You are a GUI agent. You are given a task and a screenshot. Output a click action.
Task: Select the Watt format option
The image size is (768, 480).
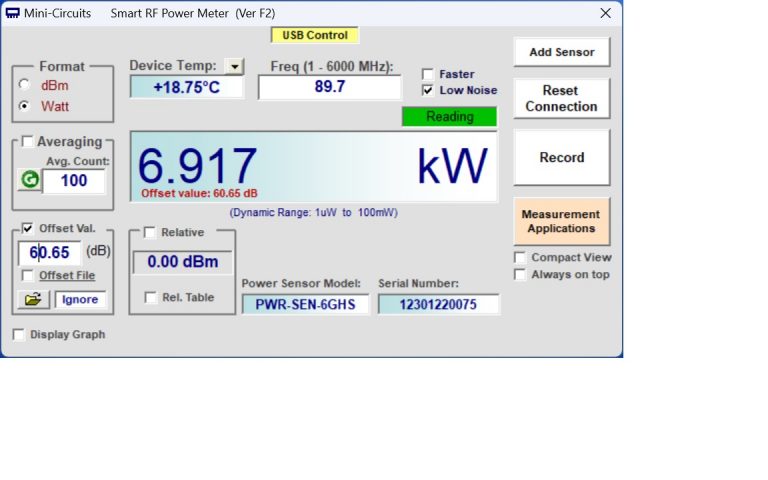tap(25, 106)
